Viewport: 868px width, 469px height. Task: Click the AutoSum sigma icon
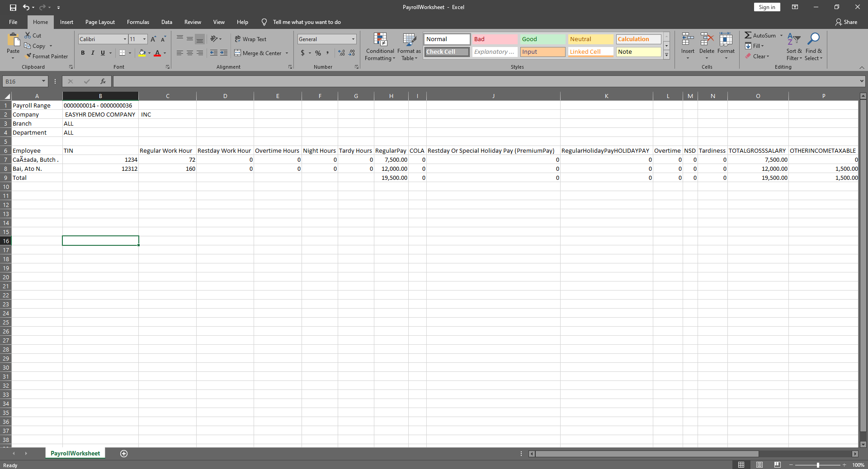748,35
